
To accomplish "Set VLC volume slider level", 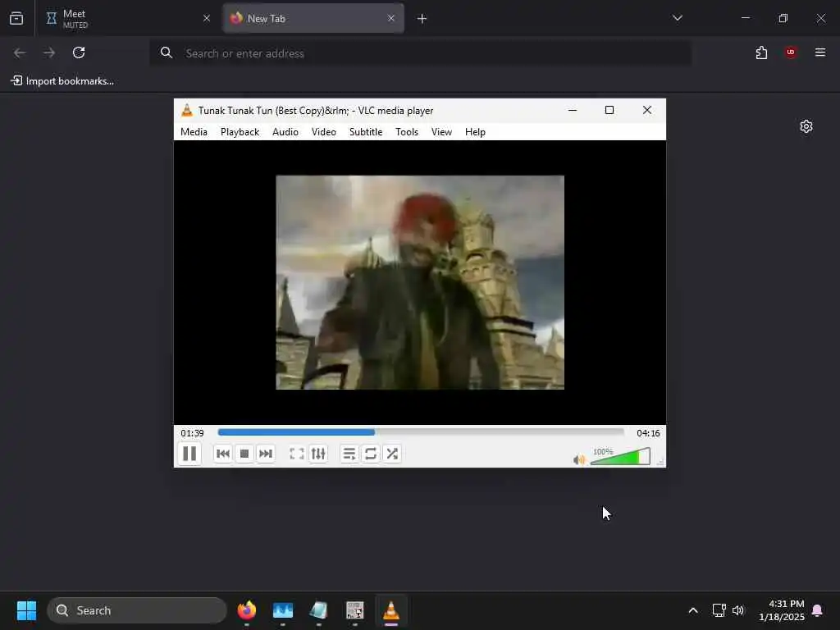I will point(620,456).
